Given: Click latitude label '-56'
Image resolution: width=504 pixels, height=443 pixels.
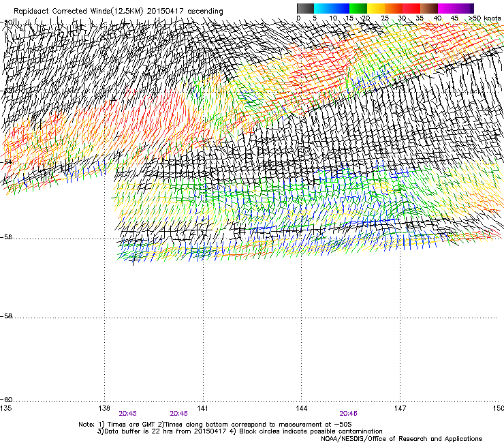Looking at the screenshot, I should click(x=6, y=237).
